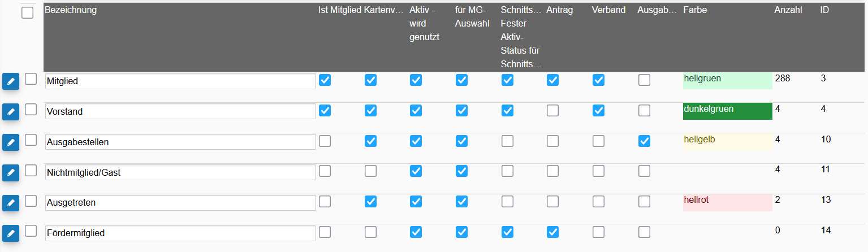Click pencil icon for the Ausgetreten row
The height and width of the screenshot is (252, 868).
pyautogui.click(x=11, y=202)
